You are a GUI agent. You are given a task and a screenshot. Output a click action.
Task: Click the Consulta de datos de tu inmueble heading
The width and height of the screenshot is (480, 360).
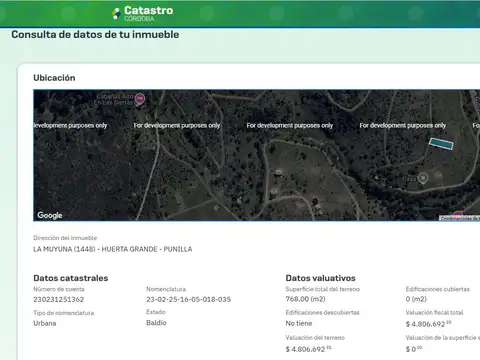pos(95,35)
